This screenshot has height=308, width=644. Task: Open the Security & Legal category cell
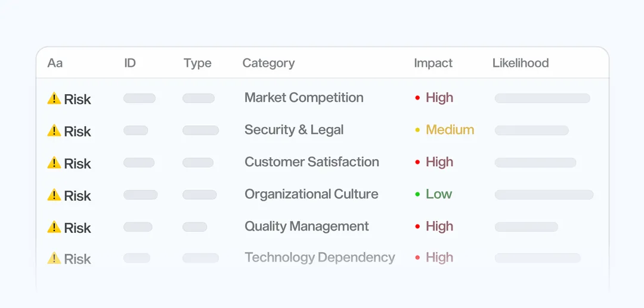point(294,130)
